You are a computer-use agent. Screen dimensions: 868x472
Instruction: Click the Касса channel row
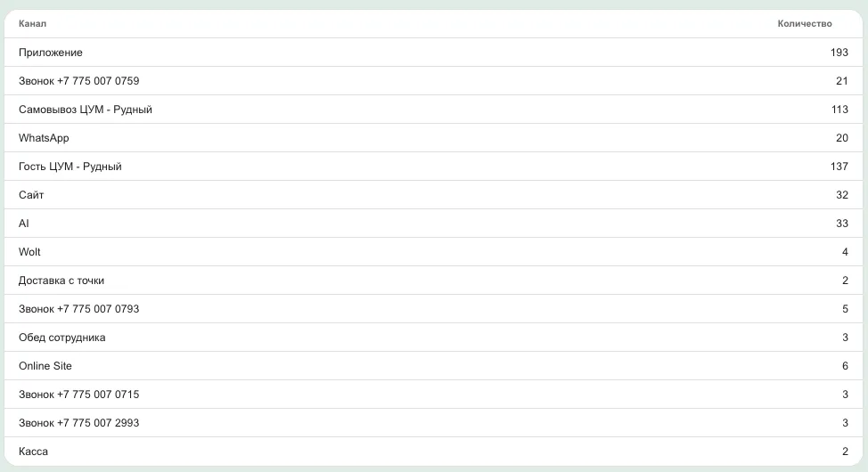click(433, 452)
